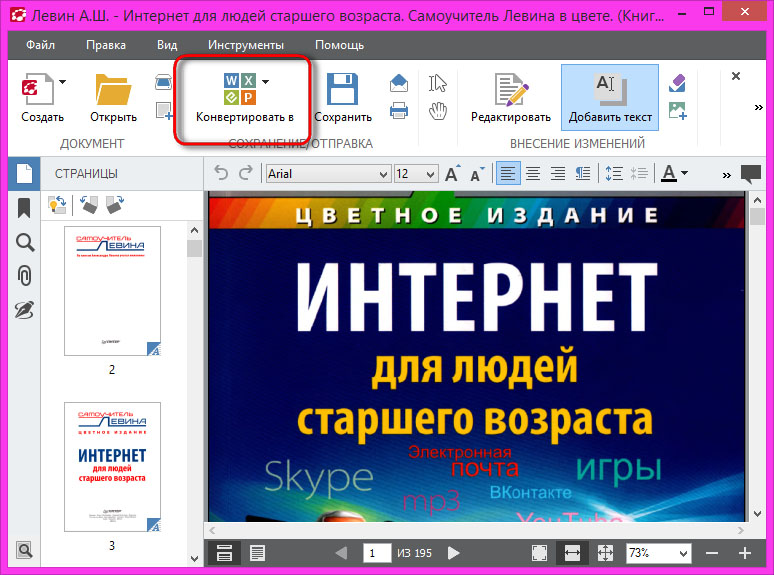The height and width of the screenshot is (575, 774).
Task: Open the search sidebar panel
Action: pyautogui.click(x=25, y=243)
